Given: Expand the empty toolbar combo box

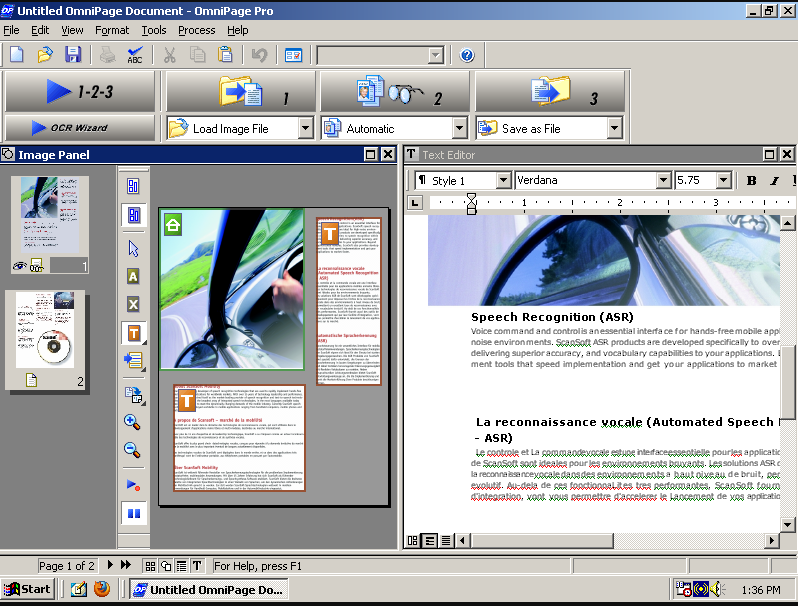Looking at the screenshot, I should (x=436, y=55).
